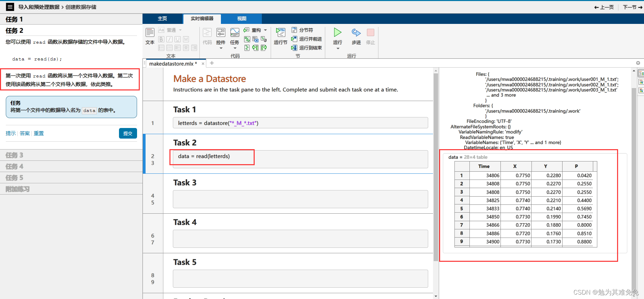Select output-on-right layout icon

[641, 73]
